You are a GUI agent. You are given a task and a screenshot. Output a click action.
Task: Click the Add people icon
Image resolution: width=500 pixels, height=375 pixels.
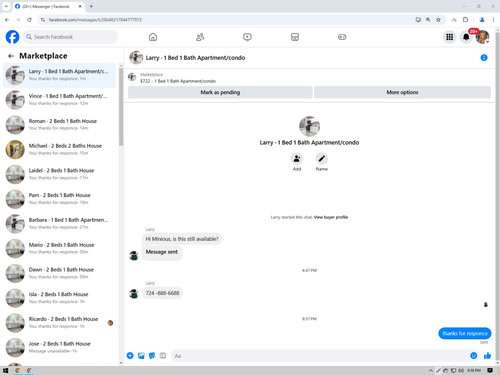click(297, 159)
